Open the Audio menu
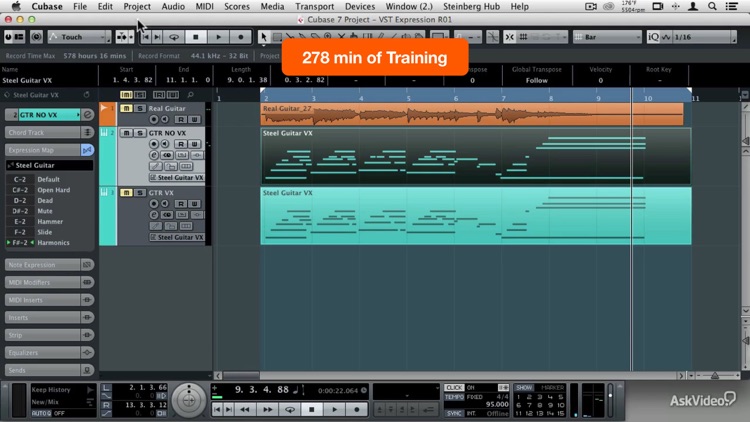This screenshot has width=750, height=422. click(173, 6)
